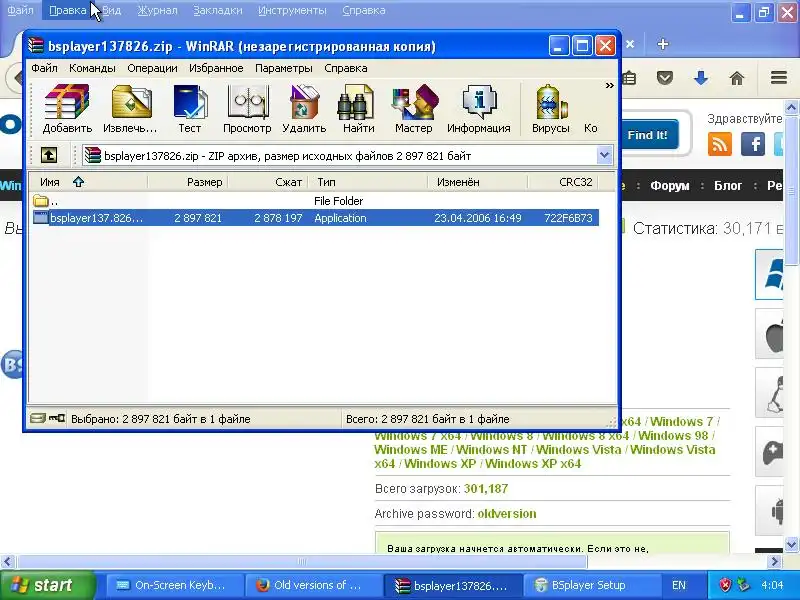Open the Форум link in site navigation

click(669, 186)
